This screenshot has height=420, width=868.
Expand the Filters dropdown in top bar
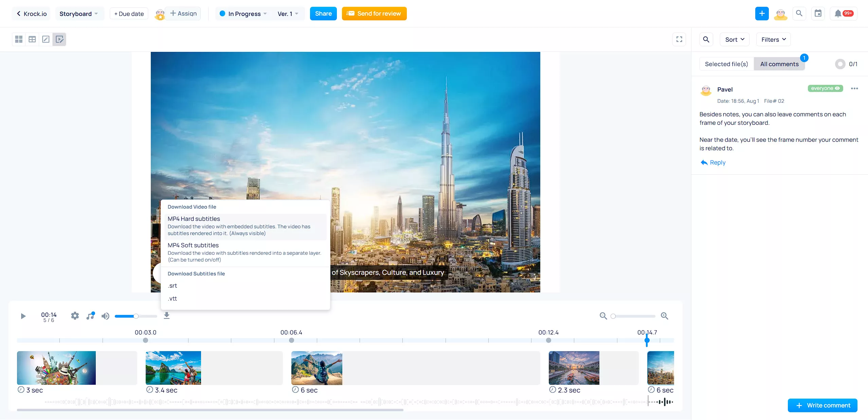[773, 39]
